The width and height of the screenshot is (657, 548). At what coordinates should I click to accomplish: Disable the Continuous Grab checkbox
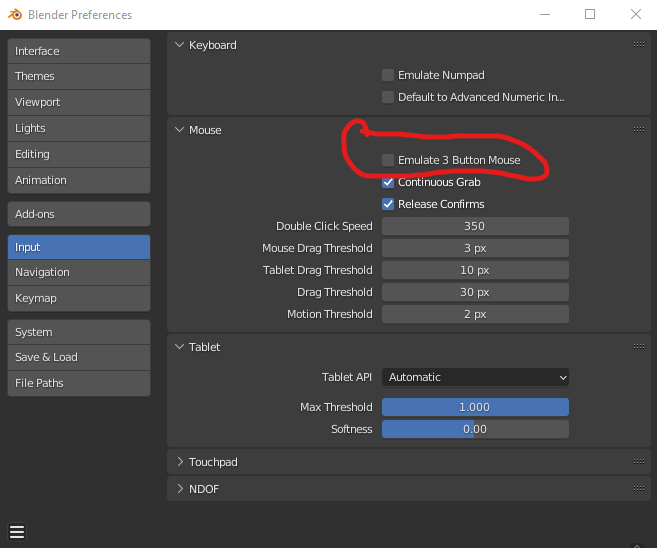[388, 182]
